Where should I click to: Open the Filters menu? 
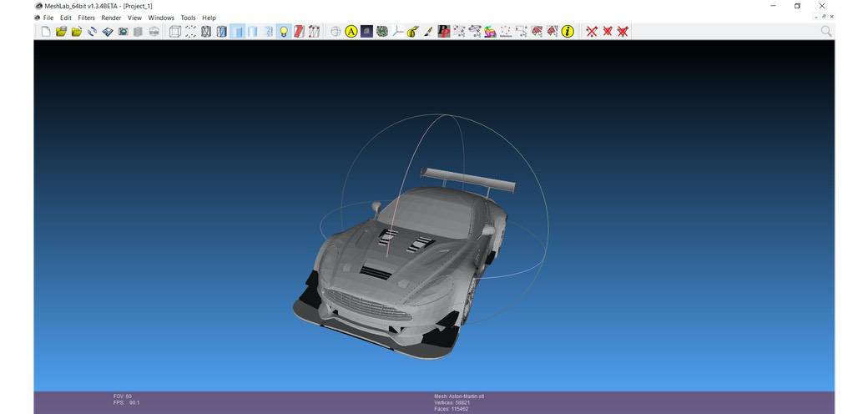[86, 18]
